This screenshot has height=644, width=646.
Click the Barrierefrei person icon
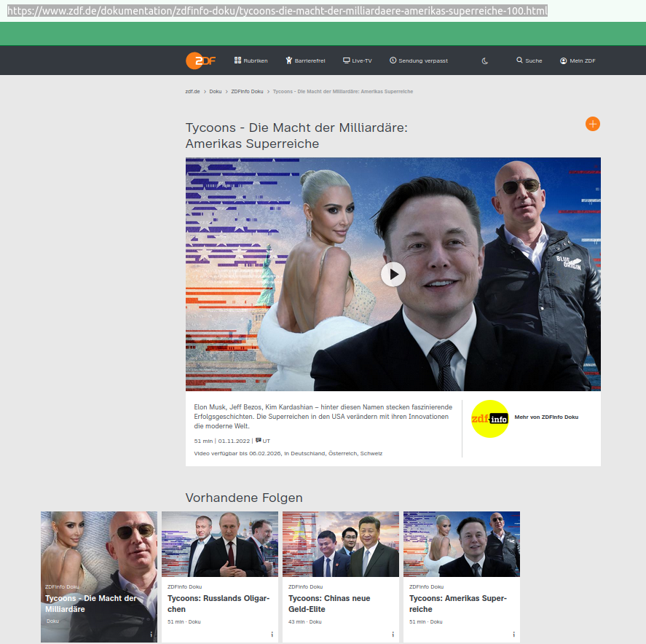pos(289,60)
